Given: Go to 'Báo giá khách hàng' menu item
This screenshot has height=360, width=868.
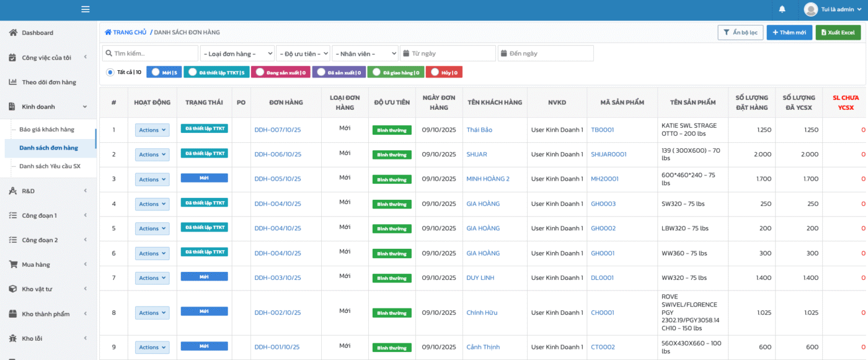Looking at the screenshot, I should [46, 129].
